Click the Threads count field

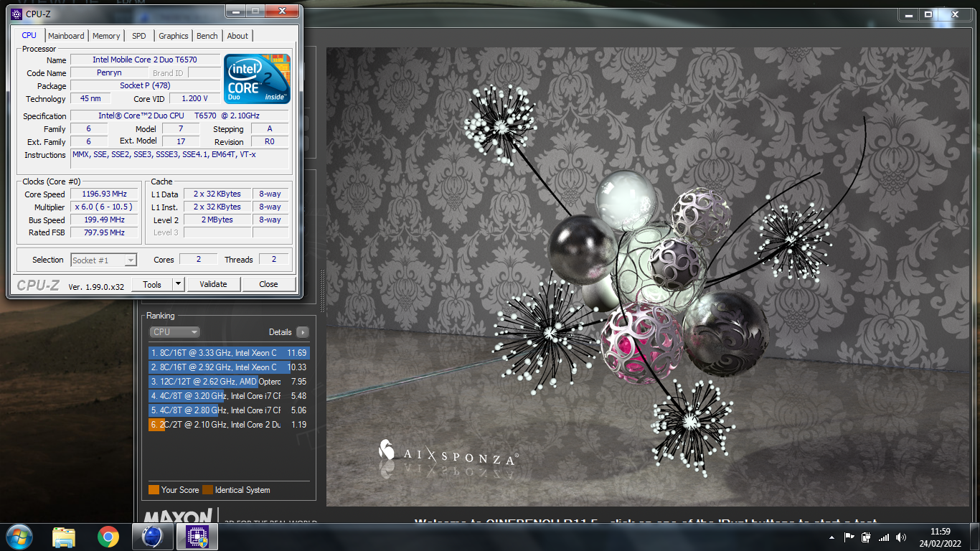[273, 260]
